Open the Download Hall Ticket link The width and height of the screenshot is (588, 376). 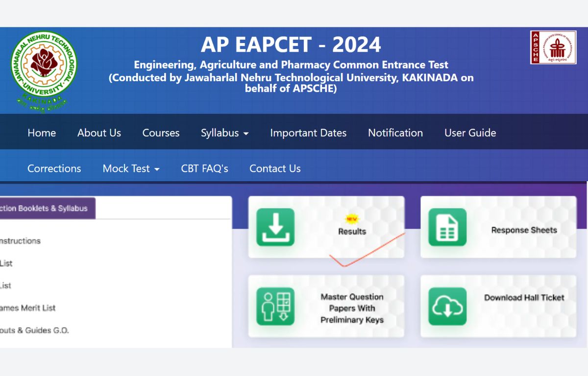[524, 298]
